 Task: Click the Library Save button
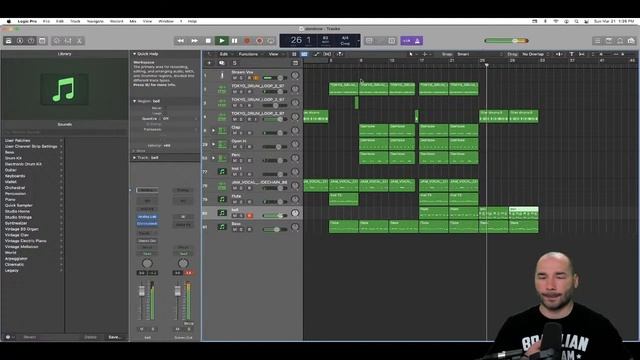click(114, 337)
